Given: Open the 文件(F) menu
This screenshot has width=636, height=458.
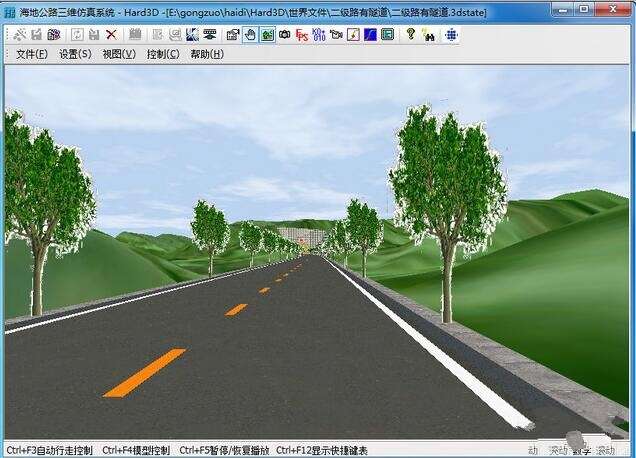Looking at the screenshot, I should (x=32, y=54).
